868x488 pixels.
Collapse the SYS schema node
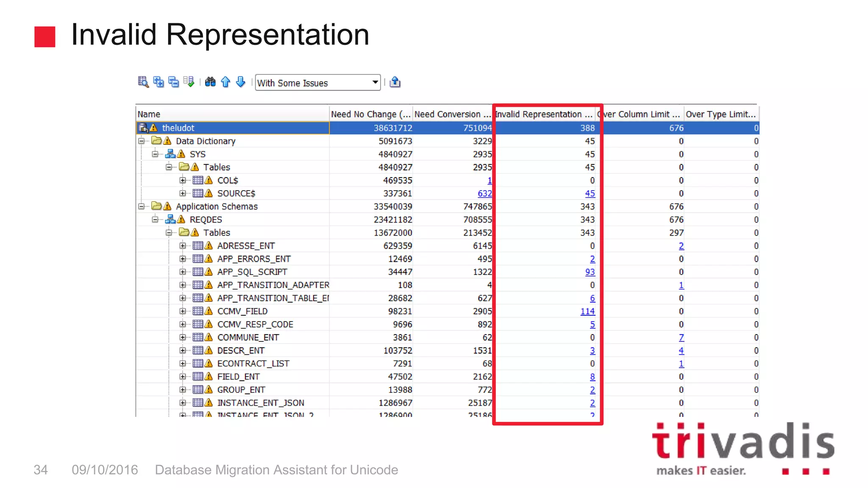(155, 154)
